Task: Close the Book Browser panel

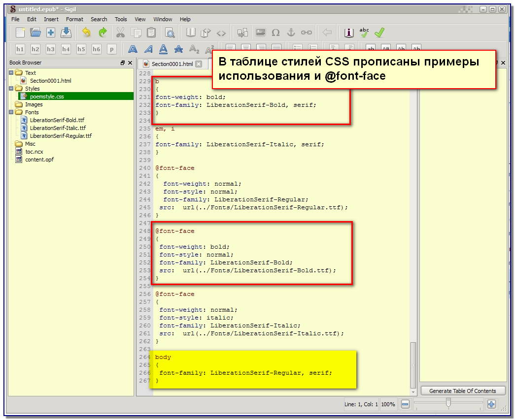Action: [x=130, y=63]
